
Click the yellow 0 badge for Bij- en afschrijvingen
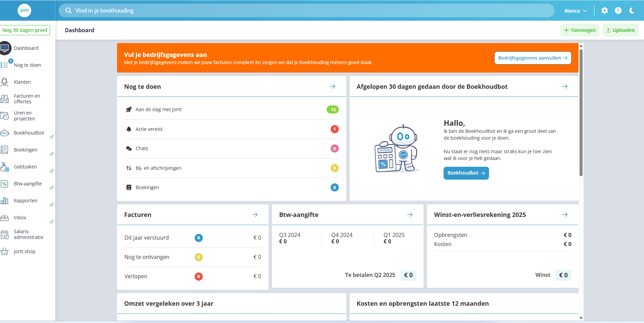point(335,168)
